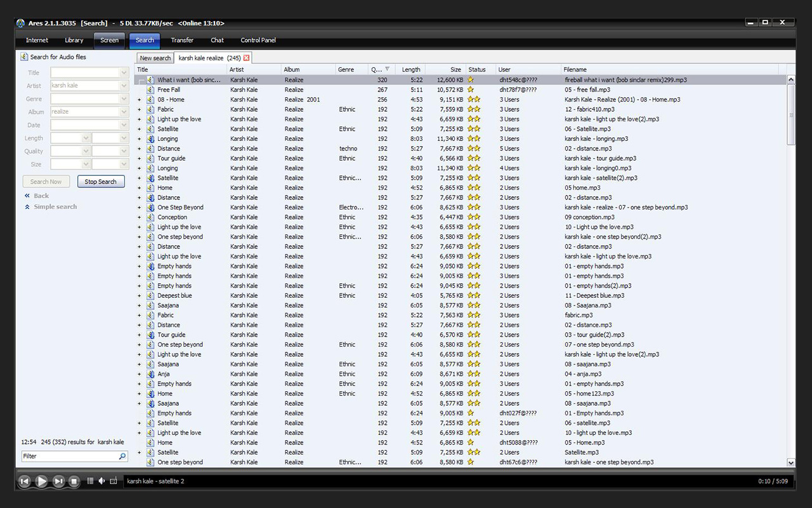Viewport: 812px width, 508px height.
Task: Open the Library tab
Action: pos(74,41)
